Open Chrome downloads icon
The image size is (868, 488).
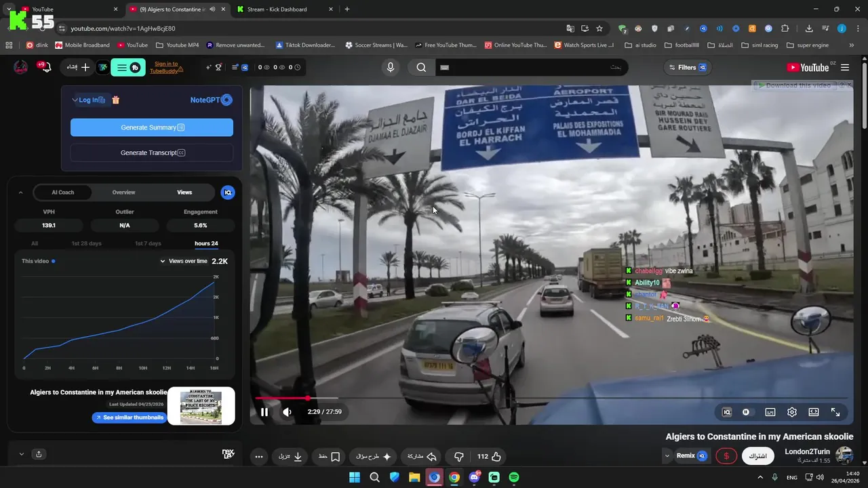pos(809,28)
